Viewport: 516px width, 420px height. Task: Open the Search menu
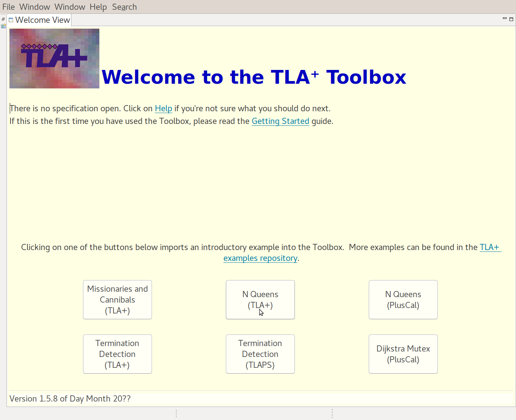pyautogui.click(x=124, y=7)
